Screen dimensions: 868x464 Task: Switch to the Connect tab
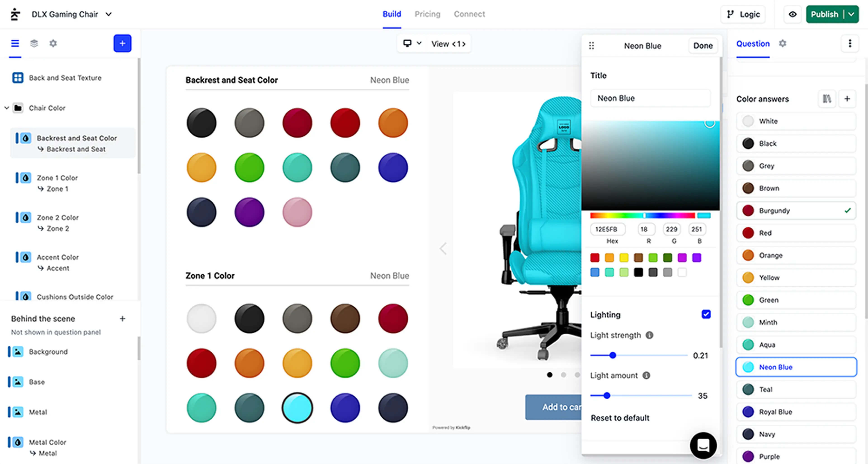click(x=469, y=14)
